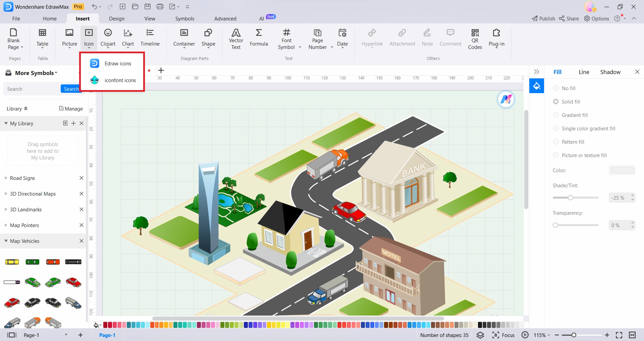Add a new tab with plus icon
The width and height of the screenshot is (644, 341).
point(161,70)
